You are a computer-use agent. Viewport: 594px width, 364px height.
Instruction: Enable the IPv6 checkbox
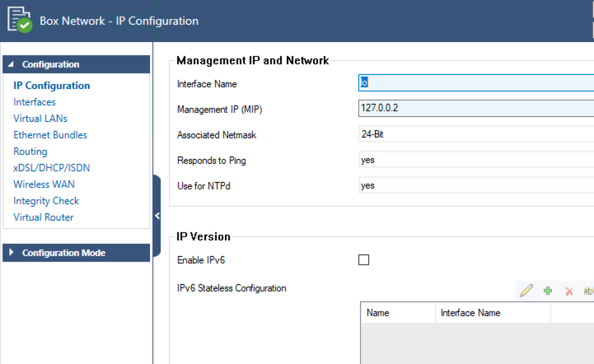[x=364, y=260]
